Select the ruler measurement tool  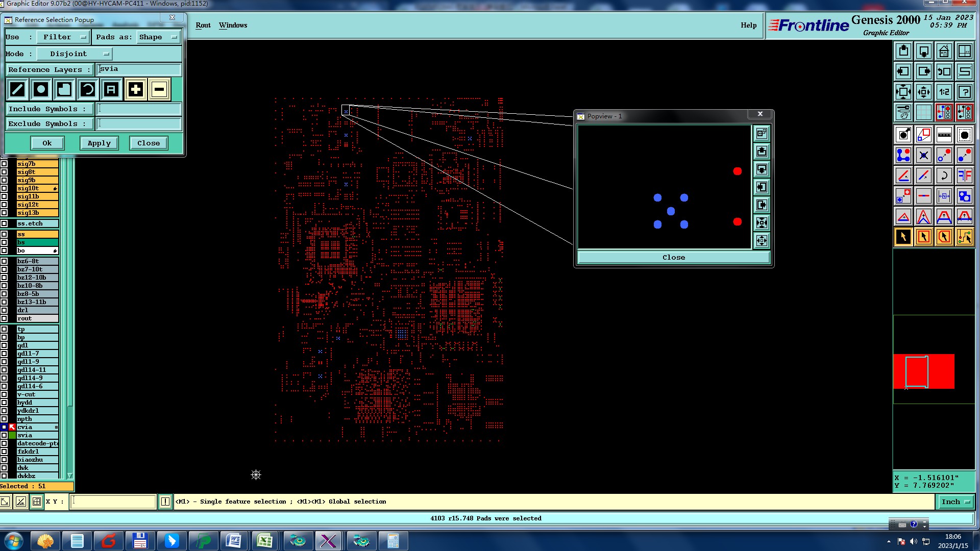click(944, 135)
